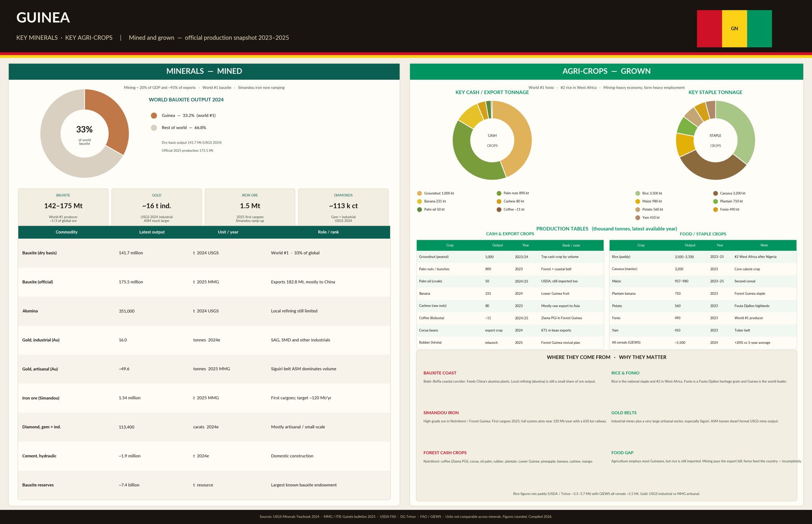The height and width of the screenshot is (524, 812).
Task: Click the Guinea 33.2% legend color dot
Action: coord(154,116)
